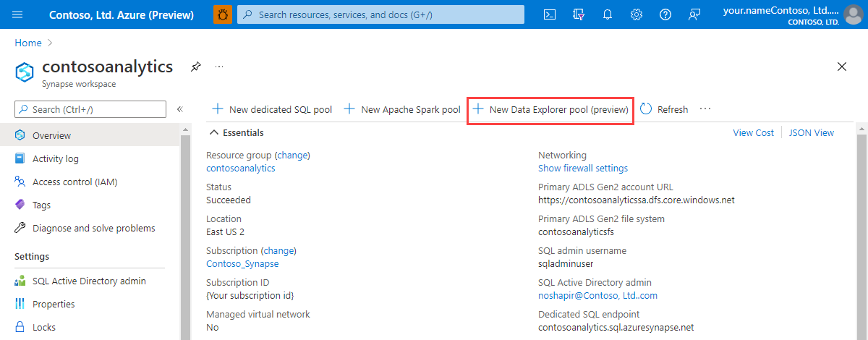This screenshot has height=340, width=868.
Task: Click the help question mark icon
Action: 665,14
